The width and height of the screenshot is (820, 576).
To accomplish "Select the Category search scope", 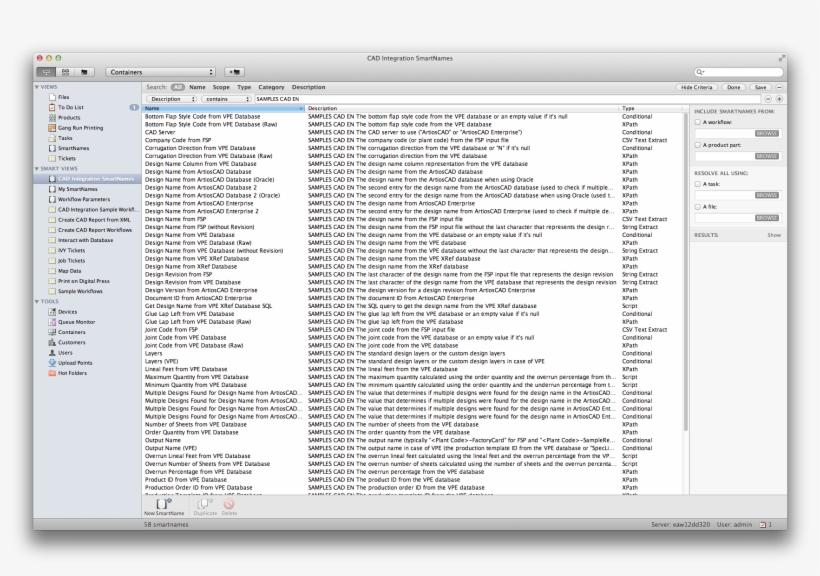I will [x=272, y=88].
